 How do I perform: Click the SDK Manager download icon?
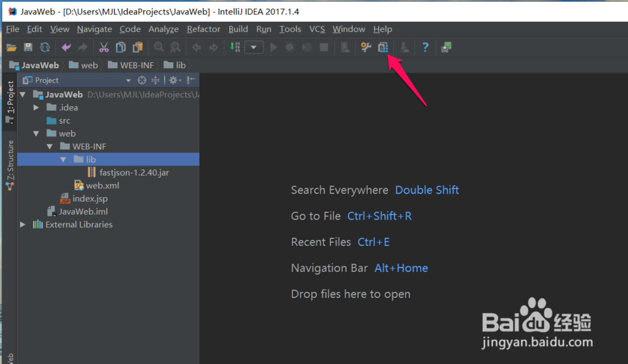tap(404, 47)
